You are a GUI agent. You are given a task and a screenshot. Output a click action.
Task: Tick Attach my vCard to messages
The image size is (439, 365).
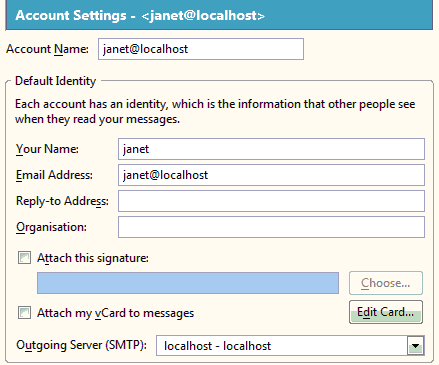[x=24, y=313]
